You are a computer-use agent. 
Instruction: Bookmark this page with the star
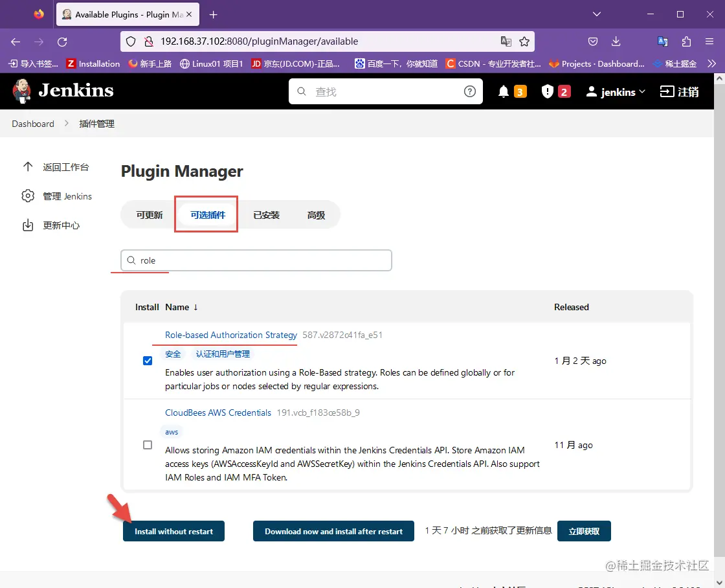(524, 41)
